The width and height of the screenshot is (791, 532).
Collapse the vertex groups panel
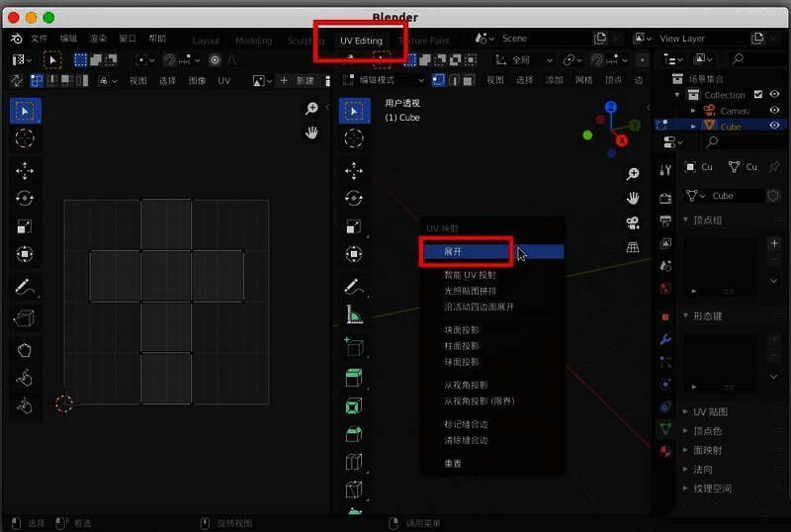tap(685, 220)
